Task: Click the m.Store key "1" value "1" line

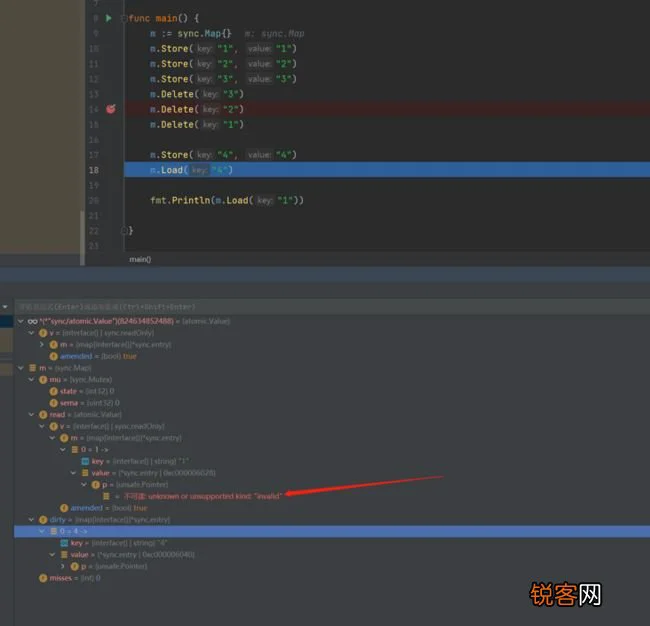Action: point(223,49)
